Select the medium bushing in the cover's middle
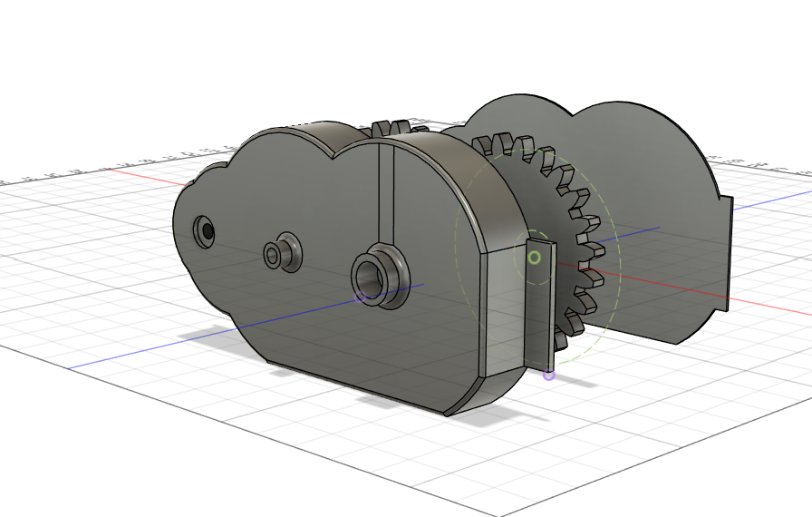This screenshot has width=812, height=517. [x=283, y=252]
